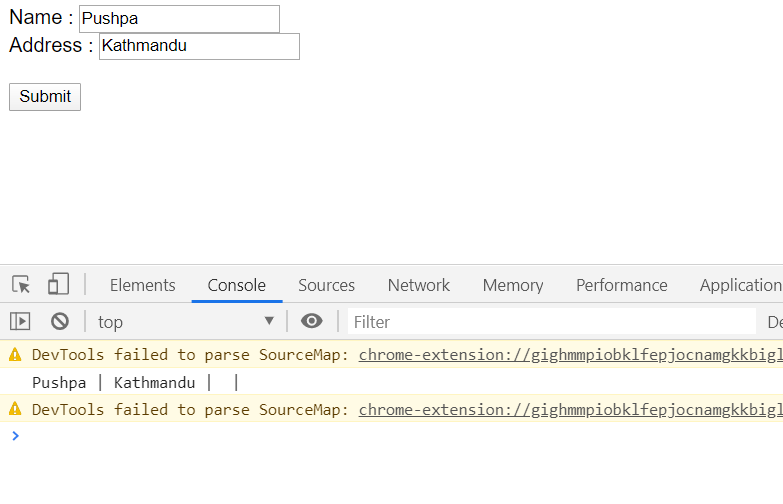The width and height of the screenshot is (783, 504).
Task: Open the Elements tab
Action: click(x=143, y=285)
